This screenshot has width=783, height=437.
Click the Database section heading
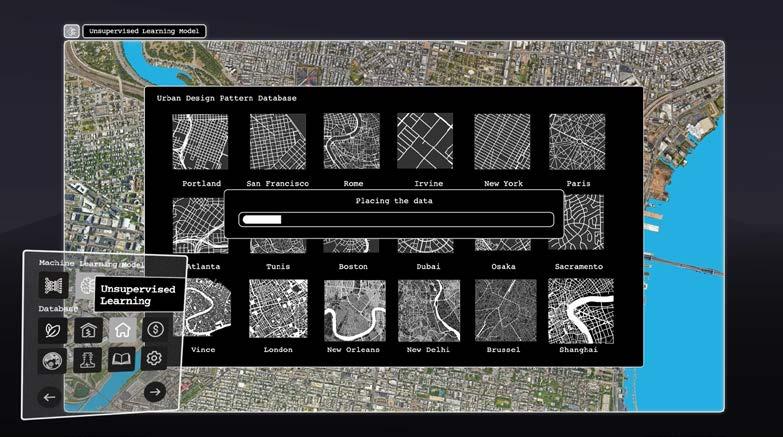pyautogui.click(x=58, y=309)
